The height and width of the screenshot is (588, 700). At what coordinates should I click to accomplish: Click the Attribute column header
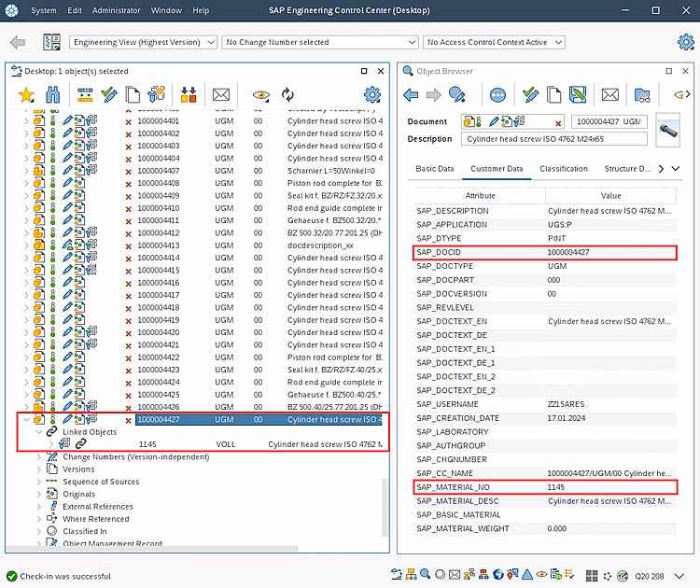tap(480, 196)
